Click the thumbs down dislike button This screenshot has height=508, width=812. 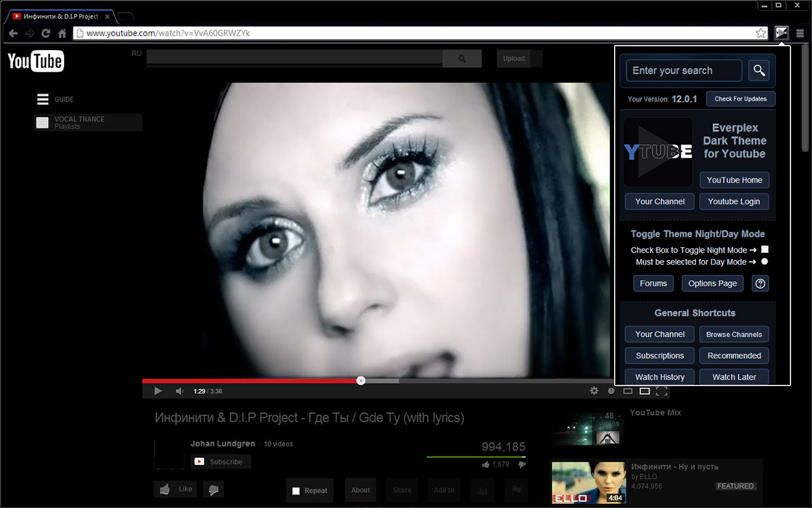(213, 489)
